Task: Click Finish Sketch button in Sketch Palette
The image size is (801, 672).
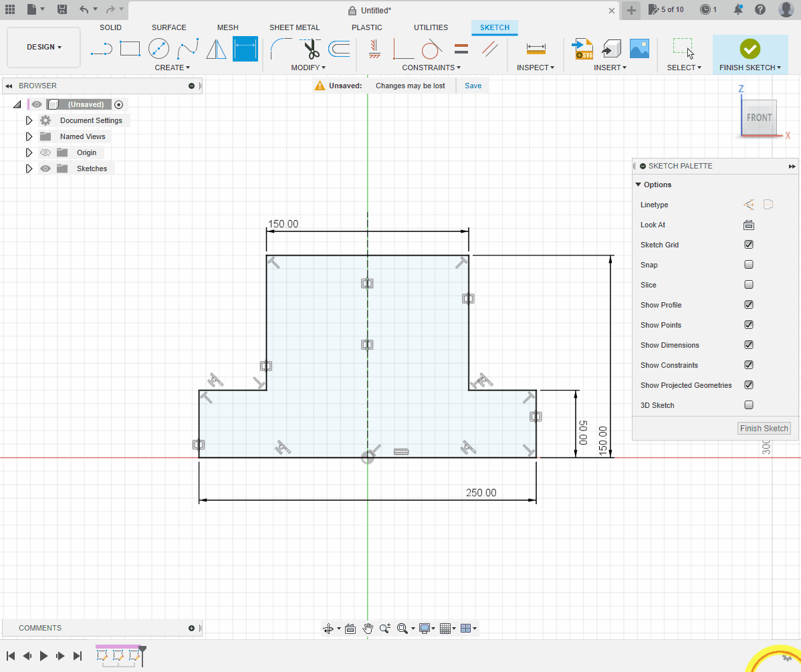Action: 764,429
